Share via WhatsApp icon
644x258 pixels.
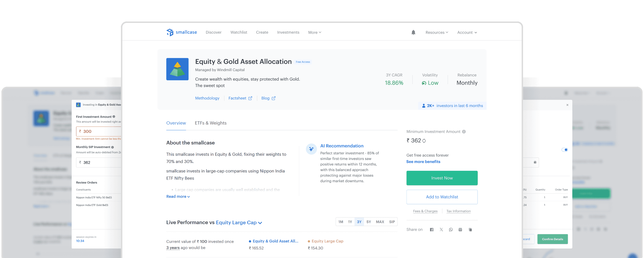(451, 229)
